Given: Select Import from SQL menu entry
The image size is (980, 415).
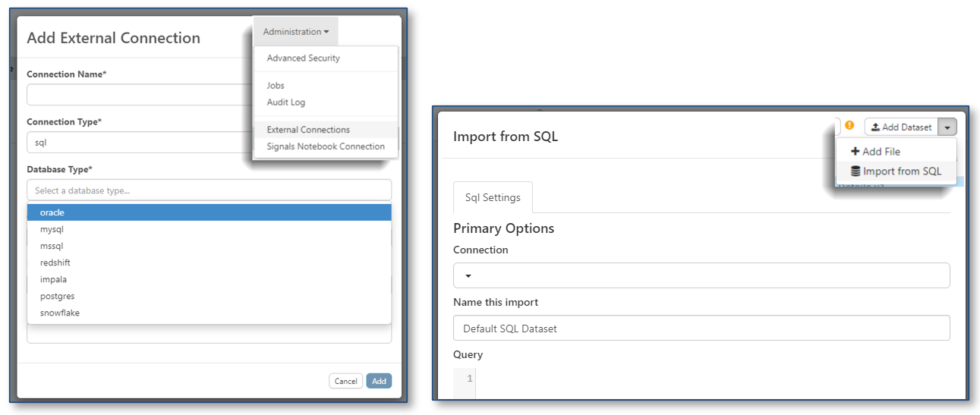Looking at the screenshot, I should 896,171.
